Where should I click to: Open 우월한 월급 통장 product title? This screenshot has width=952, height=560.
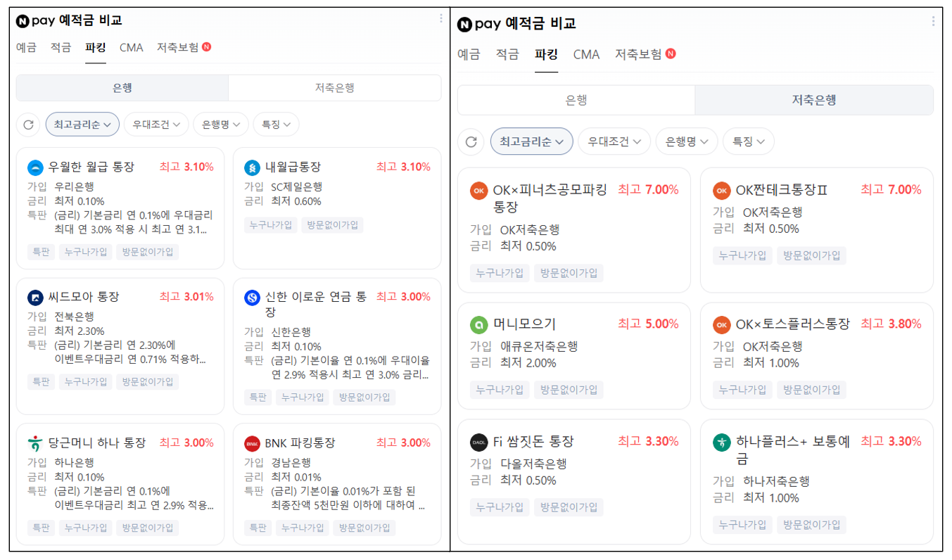tap(91, 167)
